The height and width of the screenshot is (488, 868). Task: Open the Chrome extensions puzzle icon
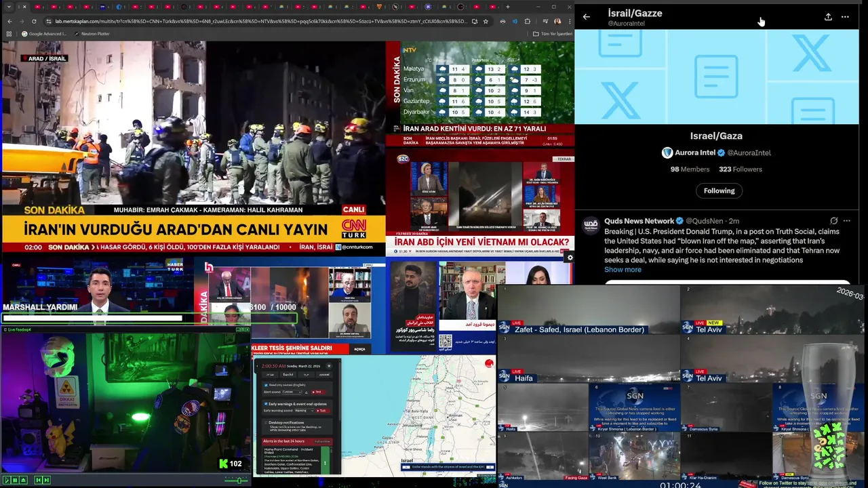click(x=527, y=21)
